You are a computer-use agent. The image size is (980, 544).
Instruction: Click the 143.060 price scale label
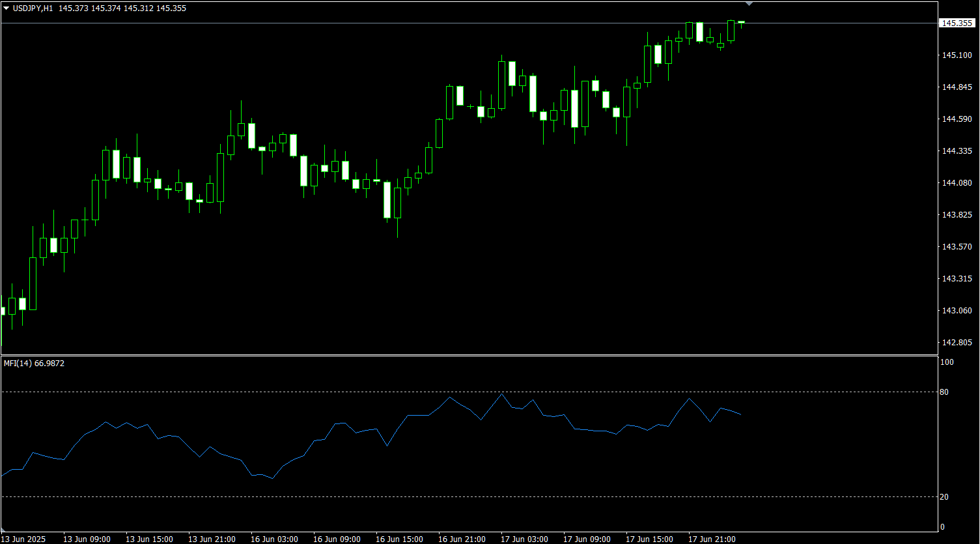[x=957, y=311]
